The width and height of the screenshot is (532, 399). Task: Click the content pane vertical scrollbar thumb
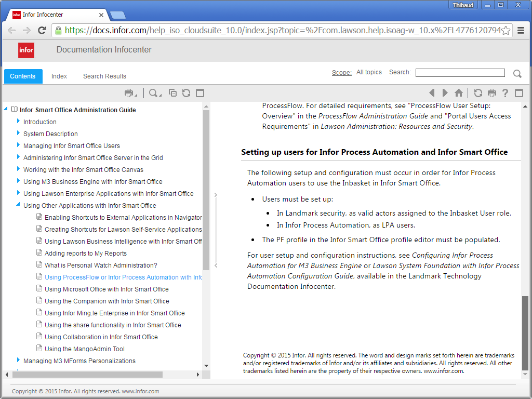525,332
